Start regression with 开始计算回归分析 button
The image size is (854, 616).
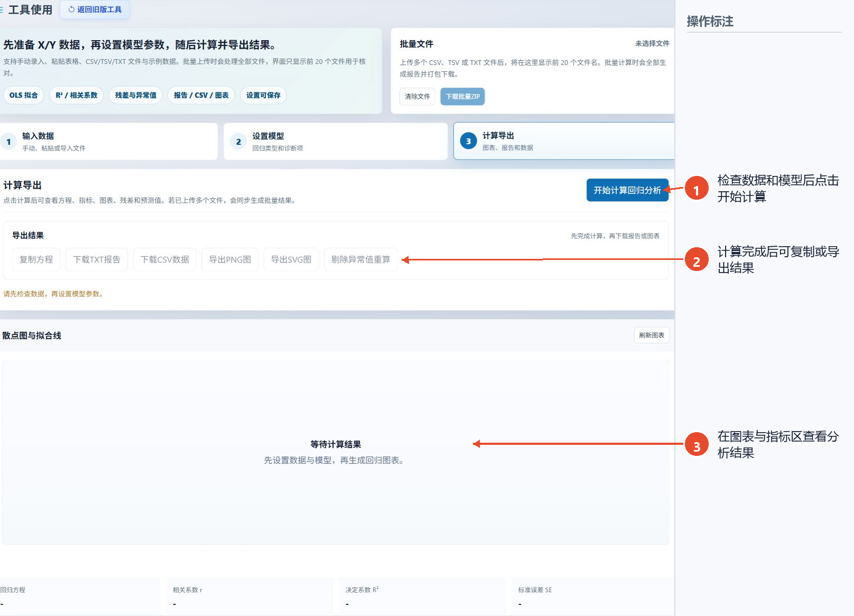click(627, 190)
